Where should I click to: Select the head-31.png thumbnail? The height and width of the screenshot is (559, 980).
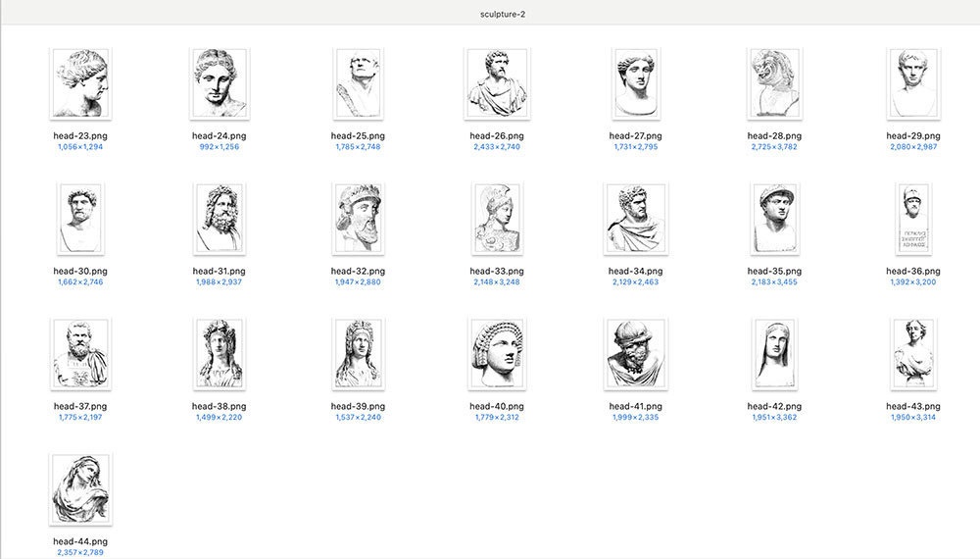220,219
